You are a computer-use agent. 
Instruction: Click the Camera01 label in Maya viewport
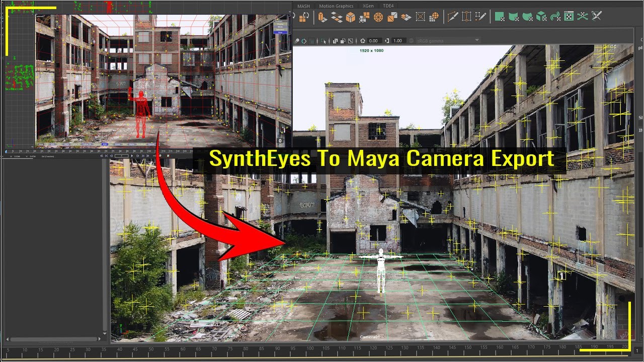(369, 337)
